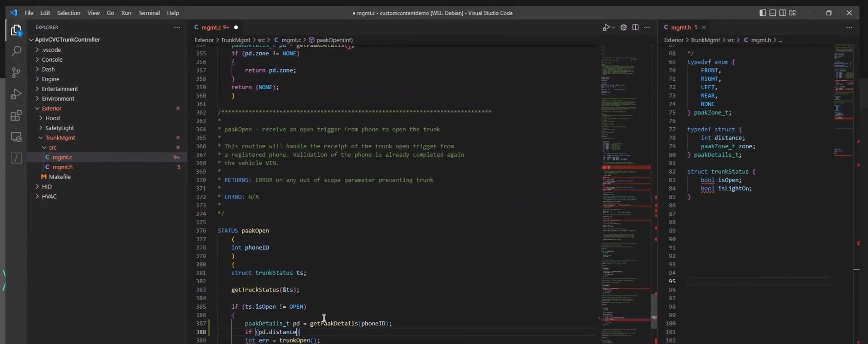Collapse the src folder

pyautogui.click(x=53, y=147)
